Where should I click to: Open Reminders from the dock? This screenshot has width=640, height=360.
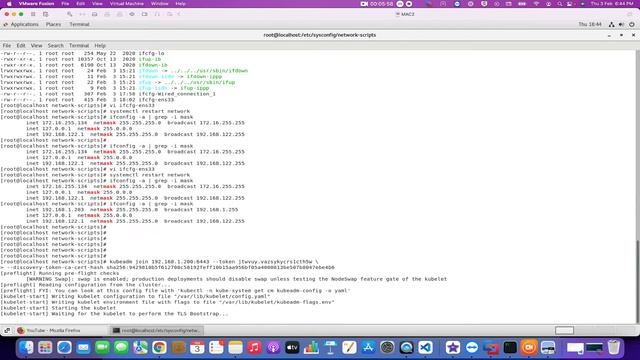tap(216, 347)
